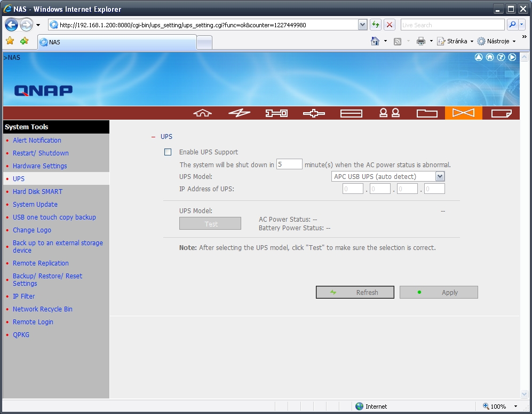Open QPKG page
Screen dimensions: 532x414
tap(21, 335)
